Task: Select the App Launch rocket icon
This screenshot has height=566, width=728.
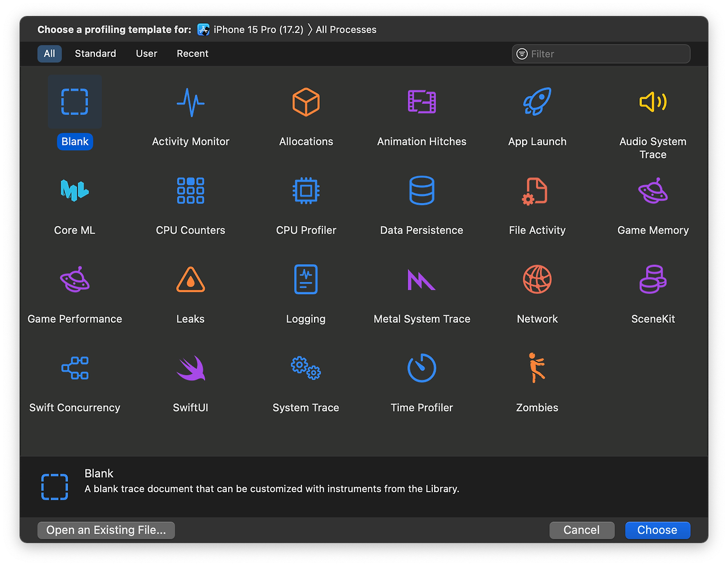Action: tap(537, 102)
